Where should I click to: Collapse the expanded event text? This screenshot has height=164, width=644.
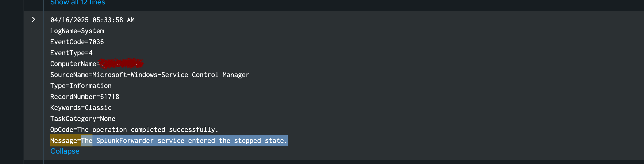(x=65, y=151)
